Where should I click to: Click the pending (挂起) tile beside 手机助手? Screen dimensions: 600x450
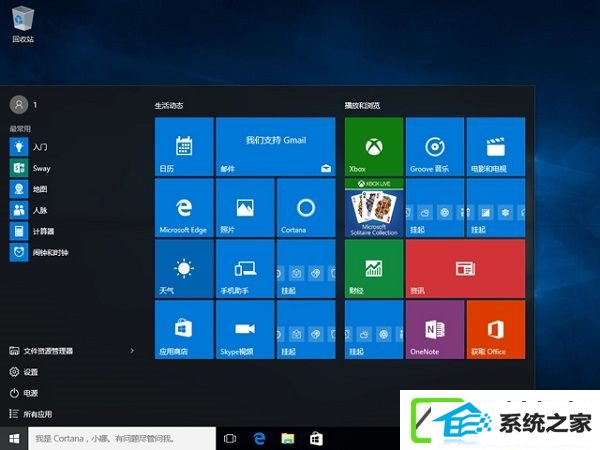coord(306,269)
